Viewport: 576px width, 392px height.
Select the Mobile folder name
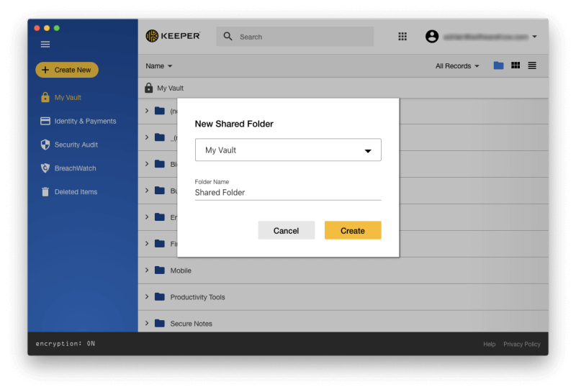[181, 270]
